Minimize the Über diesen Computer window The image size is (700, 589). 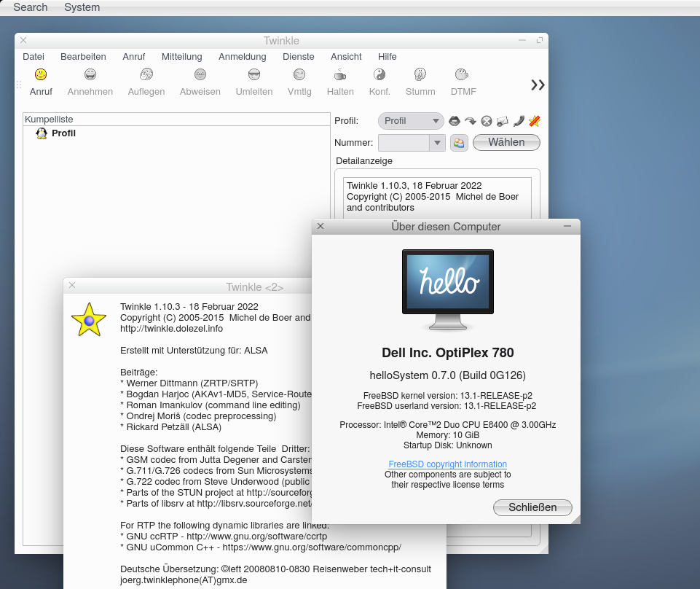[x=567, y=226]
